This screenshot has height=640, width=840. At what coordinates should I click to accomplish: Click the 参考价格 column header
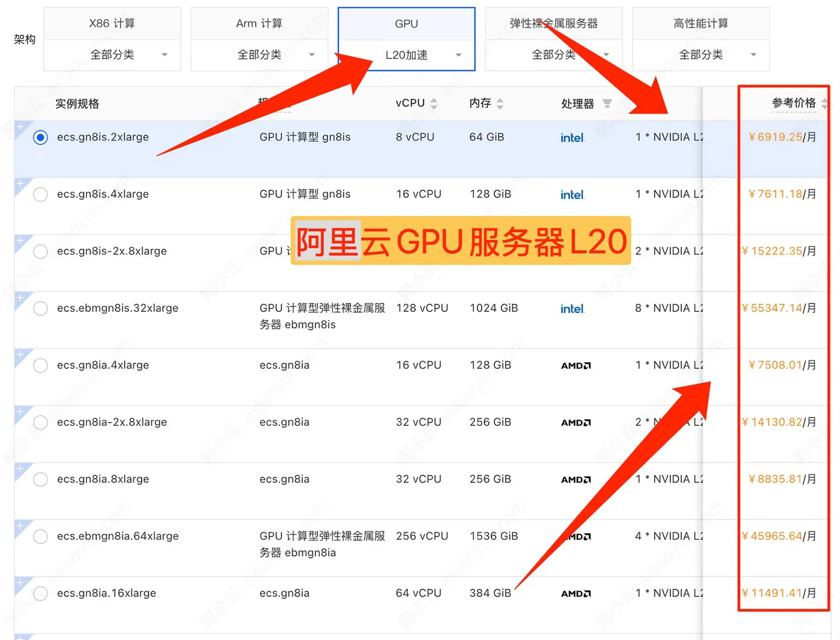pos(794,103)
